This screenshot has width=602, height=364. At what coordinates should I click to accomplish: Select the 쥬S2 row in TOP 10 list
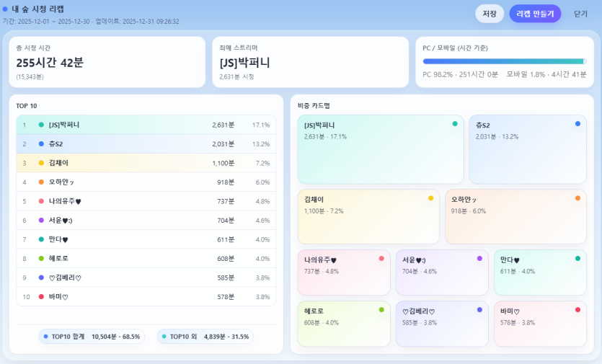[146, 143]
